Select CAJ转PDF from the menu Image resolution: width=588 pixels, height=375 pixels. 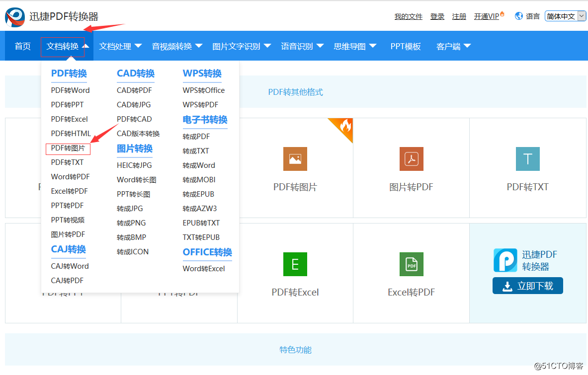(x=67, y=280)
